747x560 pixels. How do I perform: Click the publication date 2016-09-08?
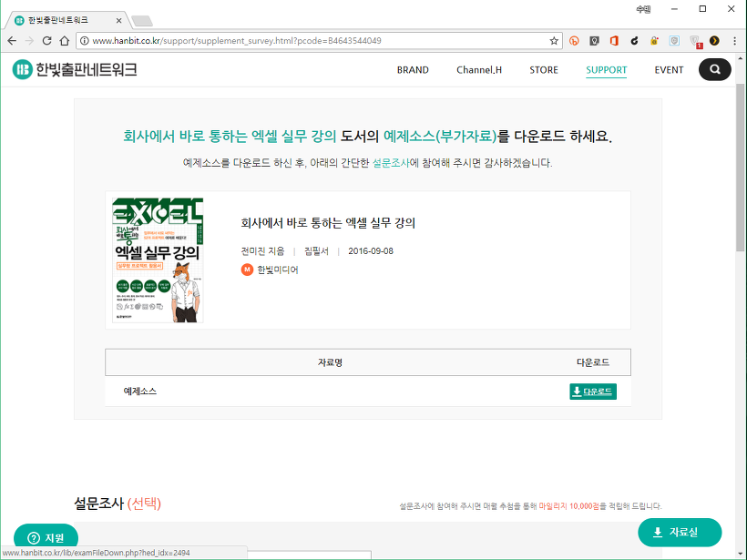[371, 251]
